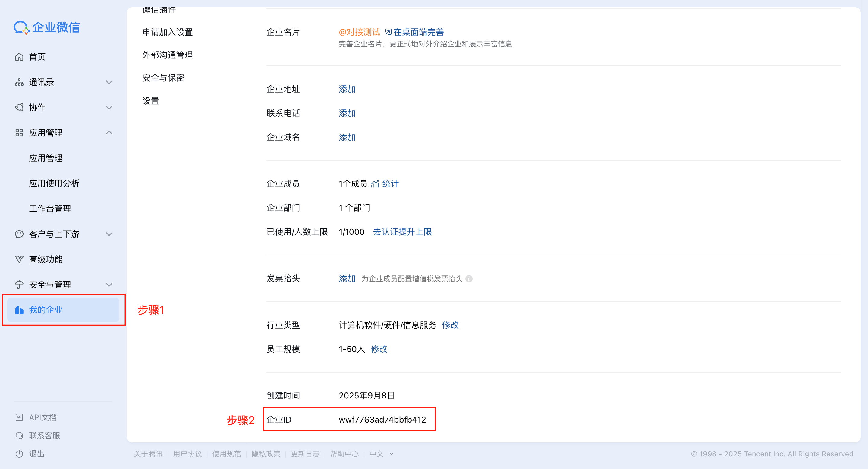This screenshot has height=469, width=868.
Task: Click 使用规范 footer link
Action: pos(227,454)
